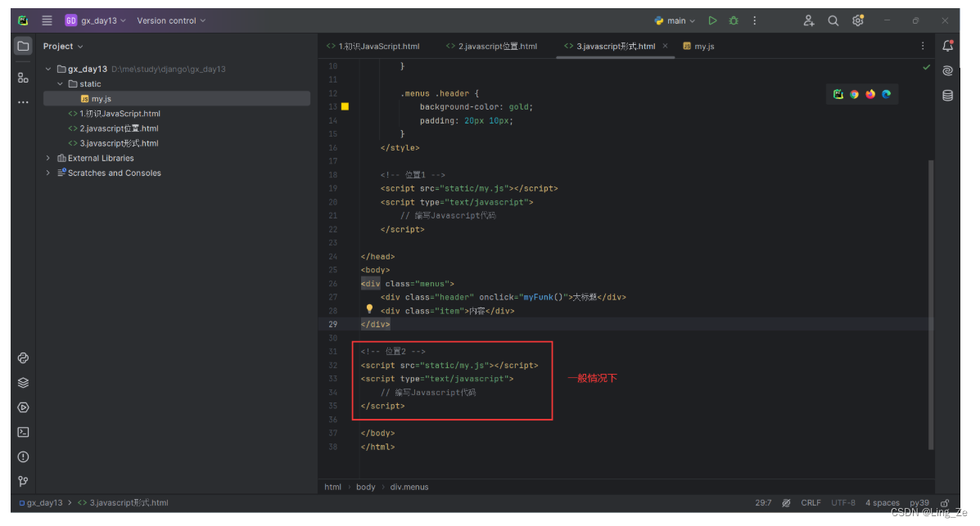Toggle read-only lock icon in status bar
This screenshot has height=526, width=980.
945,503
